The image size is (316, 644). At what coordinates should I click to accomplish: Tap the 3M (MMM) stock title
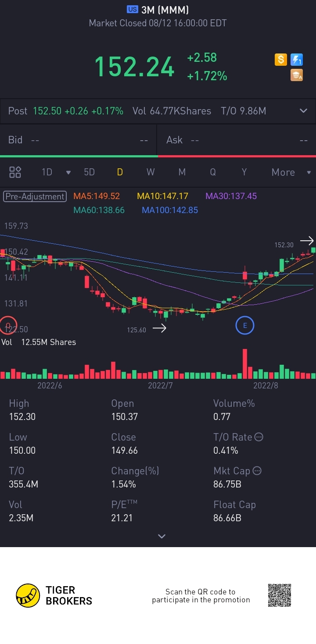(x=165, y=9)
